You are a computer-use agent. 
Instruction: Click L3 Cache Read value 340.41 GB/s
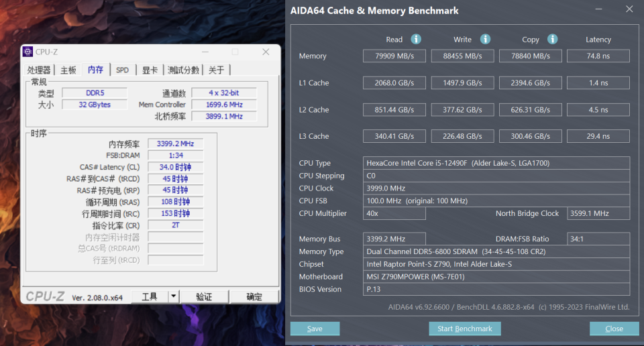394,136
